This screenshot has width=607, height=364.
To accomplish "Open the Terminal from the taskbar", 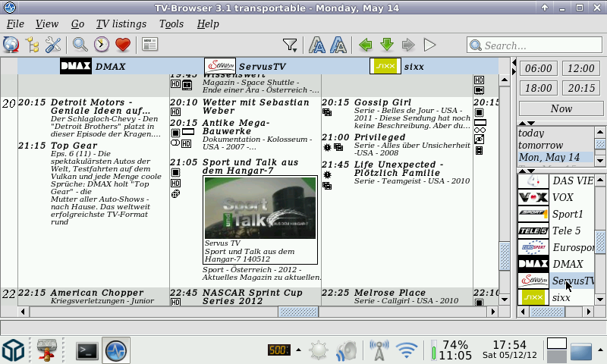I will pos(88,350).
